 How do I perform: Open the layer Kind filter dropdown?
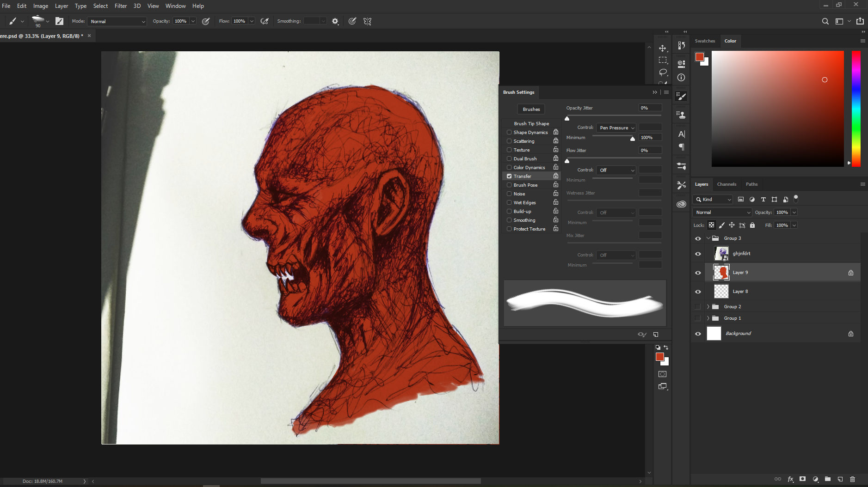713,200
